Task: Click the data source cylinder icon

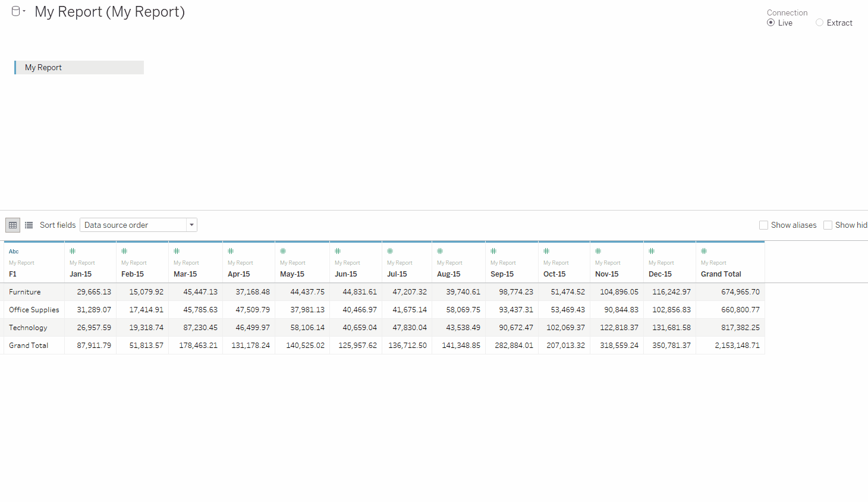Action: (15, 11)
